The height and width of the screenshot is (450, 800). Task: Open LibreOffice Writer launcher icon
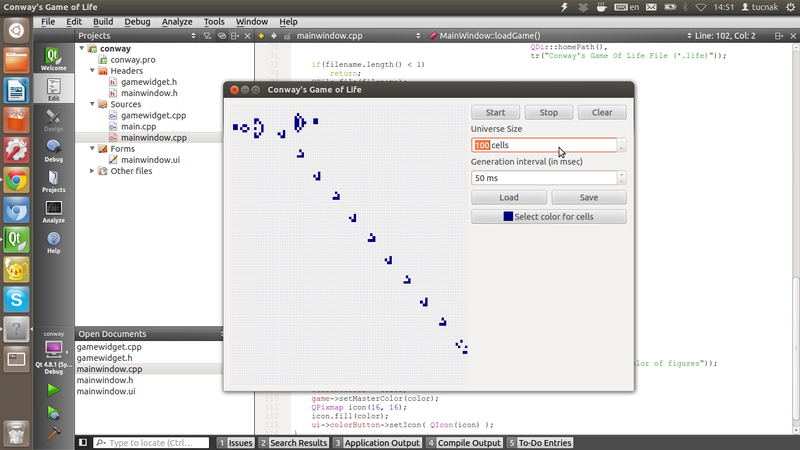click(x=16, y=90)
